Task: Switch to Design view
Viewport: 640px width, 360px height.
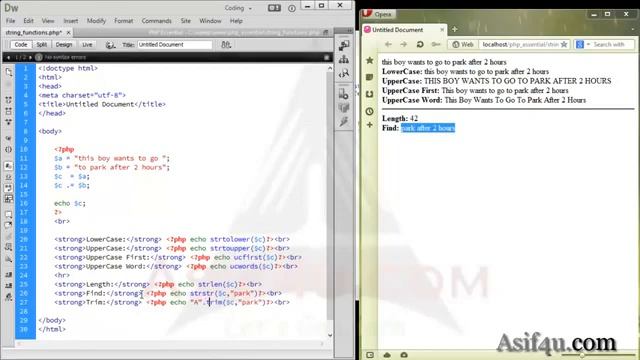Action: click(x=64, y=44)
